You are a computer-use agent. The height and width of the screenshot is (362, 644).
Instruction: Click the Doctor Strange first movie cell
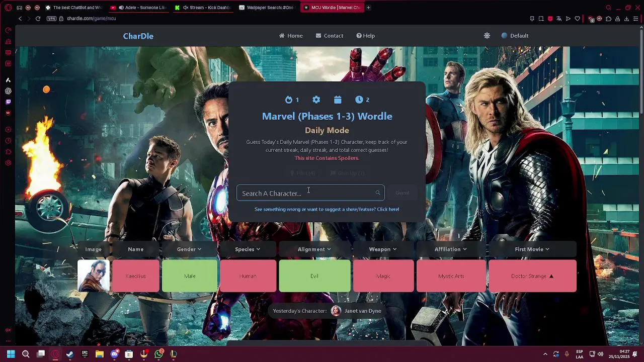pos(532,276)
